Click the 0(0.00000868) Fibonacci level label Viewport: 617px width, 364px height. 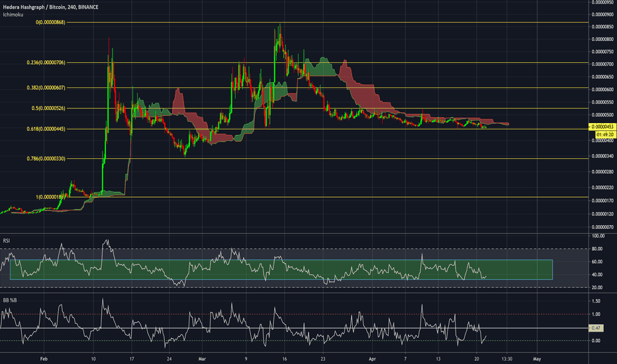tap(50, 23)
